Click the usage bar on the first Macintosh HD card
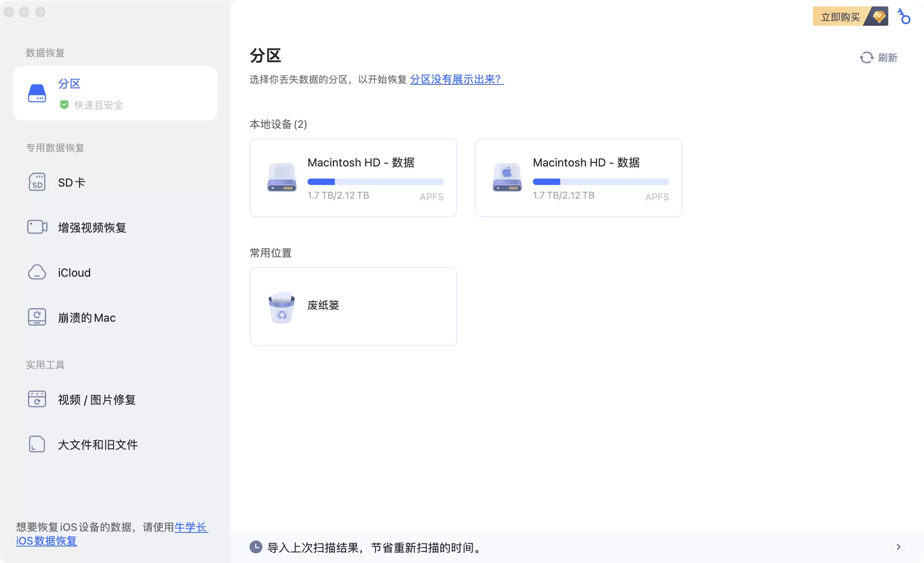 [376, 182]
